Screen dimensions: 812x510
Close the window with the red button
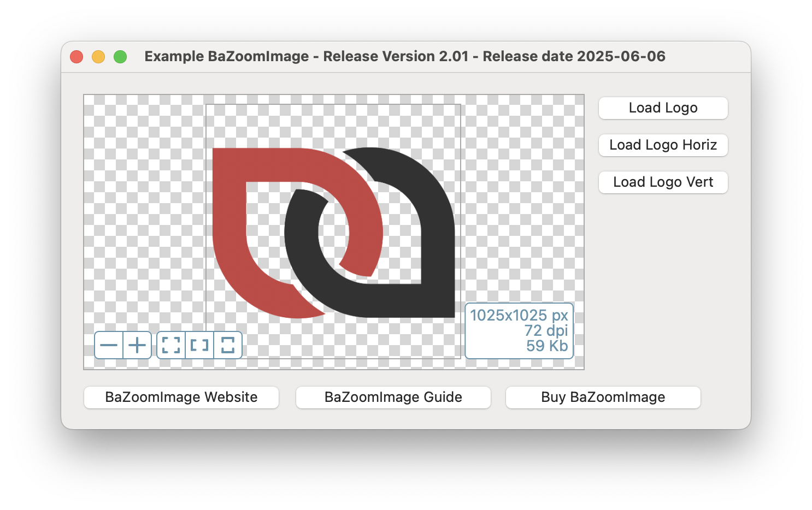tap(77, 57)
